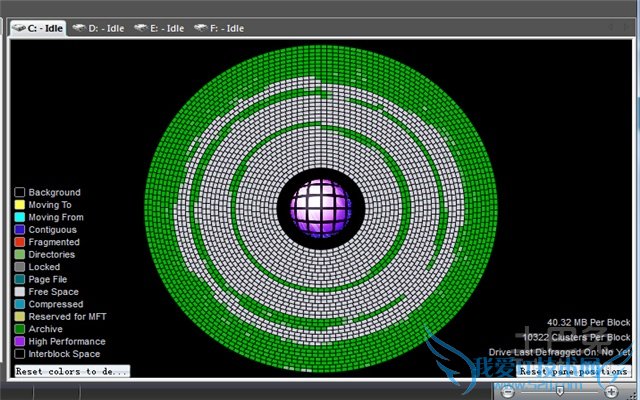Switch to the F: - Idle tab
The height and width of the screenshot is (400, 640).
click(219, 28)
